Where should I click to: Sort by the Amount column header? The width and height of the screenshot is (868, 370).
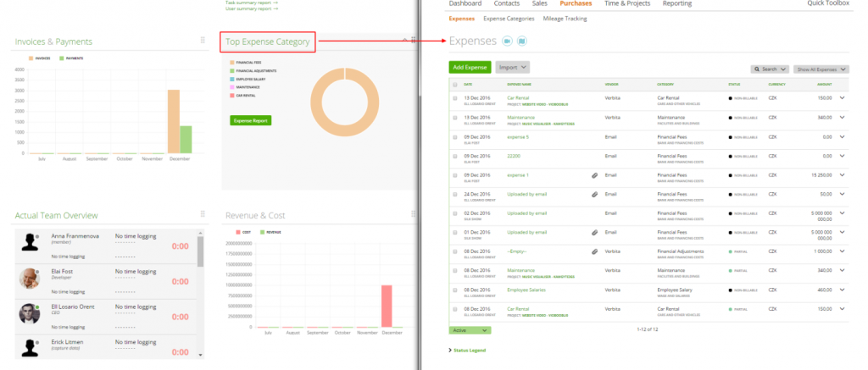tap(824, 85)
